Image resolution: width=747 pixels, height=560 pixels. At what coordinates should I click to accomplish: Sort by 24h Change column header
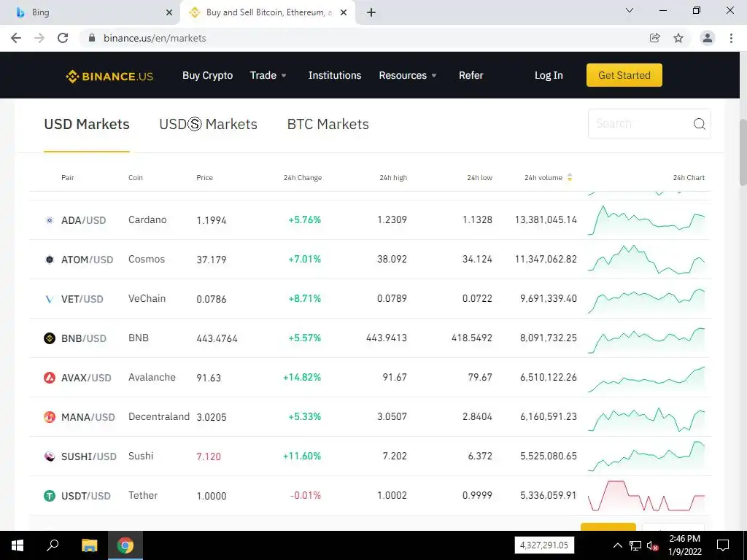[x=303, y=178]
